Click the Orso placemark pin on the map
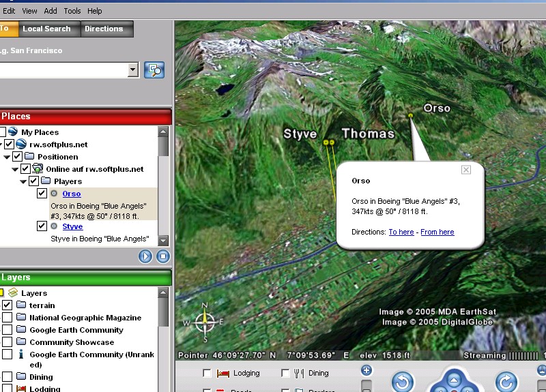Viewport: 546px width, 392px height. 410,116
